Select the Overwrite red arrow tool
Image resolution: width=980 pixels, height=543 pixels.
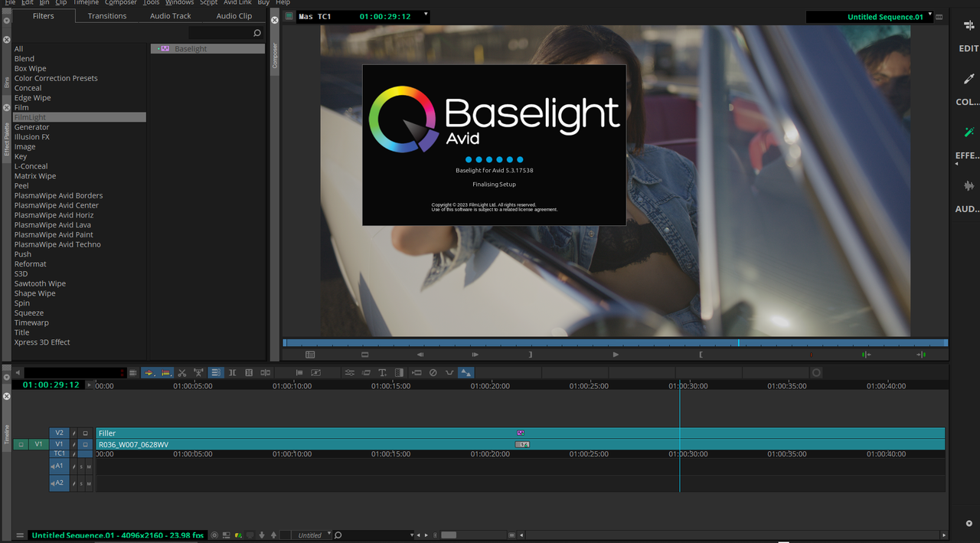point(165,373)
